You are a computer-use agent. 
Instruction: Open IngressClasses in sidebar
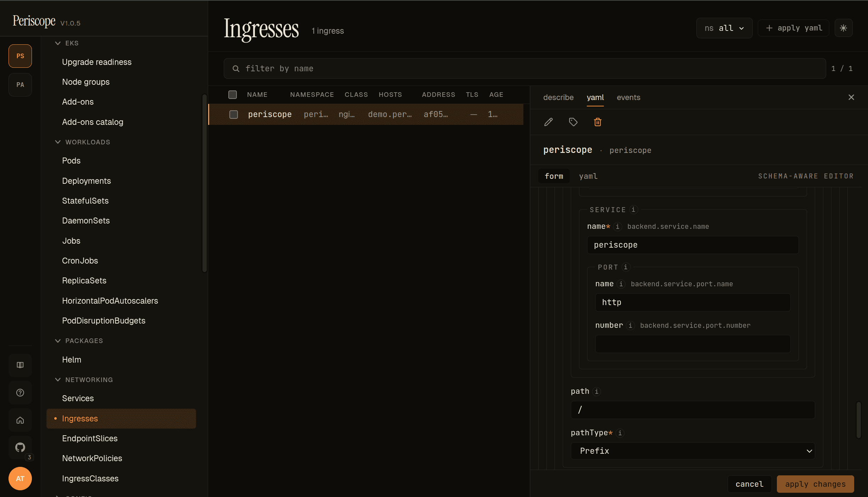pos(90,479)
